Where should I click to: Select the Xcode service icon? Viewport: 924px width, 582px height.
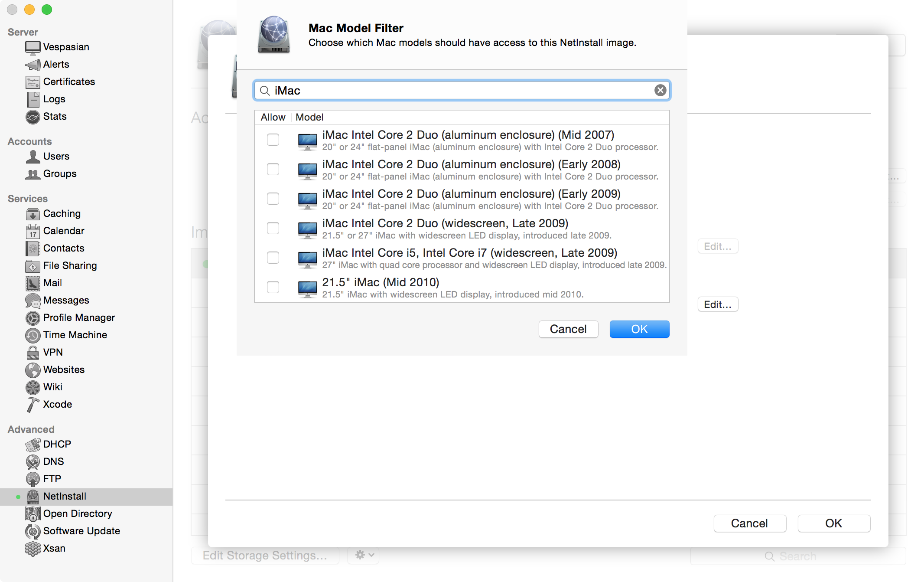pyautogui.click(x=32, y=404)
